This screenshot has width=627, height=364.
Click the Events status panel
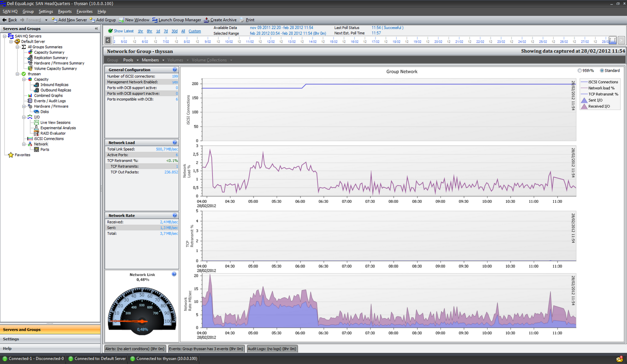point(206,349)
